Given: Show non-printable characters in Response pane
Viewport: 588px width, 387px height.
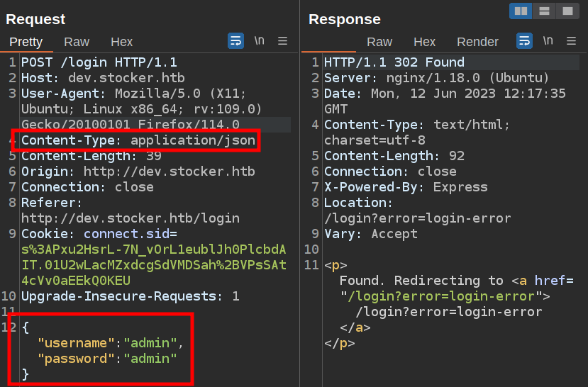Looking at the screenshot, I should coord(548,41).
